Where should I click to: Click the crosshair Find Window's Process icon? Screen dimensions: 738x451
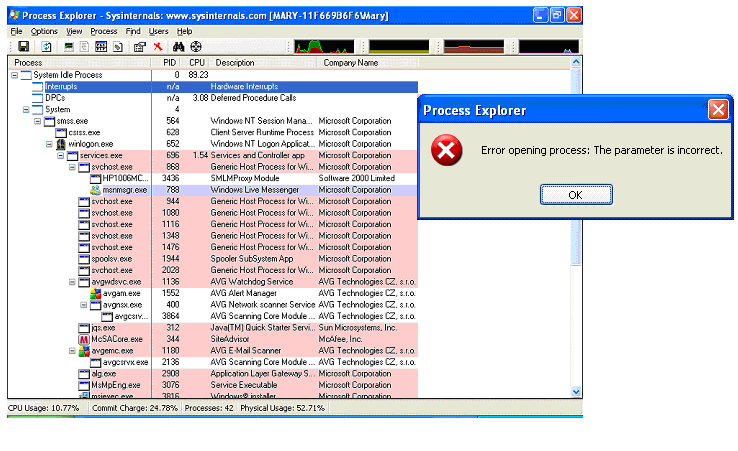pos(196,46)
